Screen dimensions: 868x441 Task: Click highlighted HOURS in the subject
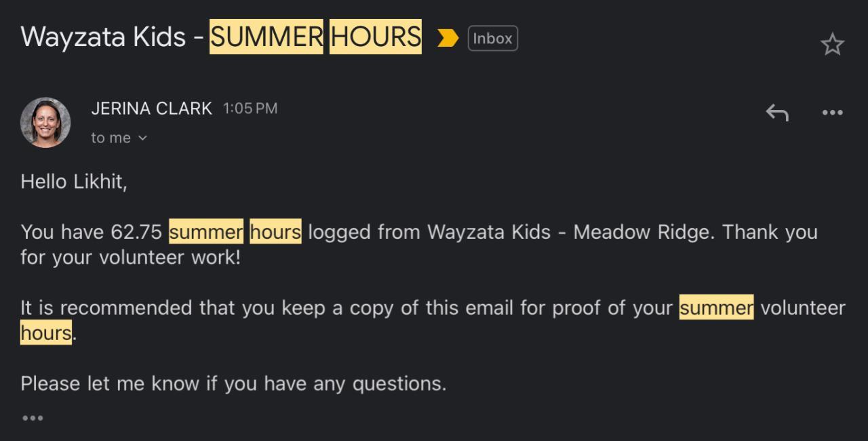(375, 37)
